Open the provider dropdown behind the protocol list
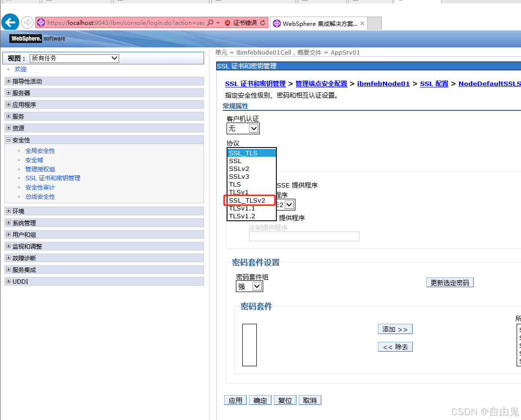The width and height of the screenshot is (521, 420). (290, 205)
